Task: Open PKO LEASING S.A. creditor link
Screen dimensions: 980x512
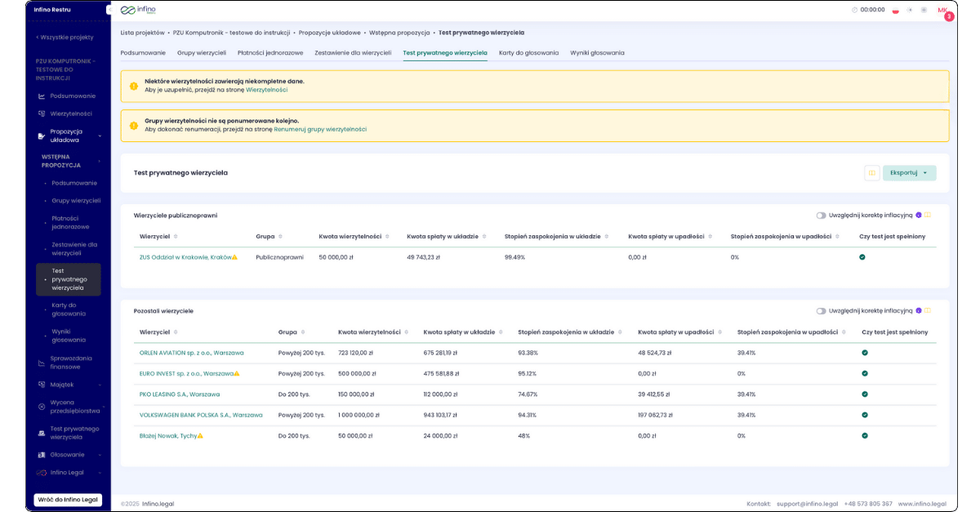Action: click(180, 394)
